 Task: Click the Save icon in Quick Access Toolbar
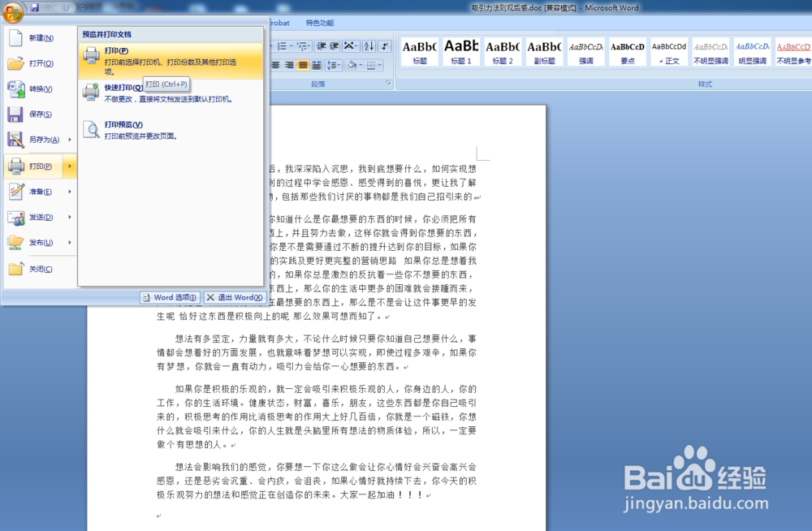point(35,7)
